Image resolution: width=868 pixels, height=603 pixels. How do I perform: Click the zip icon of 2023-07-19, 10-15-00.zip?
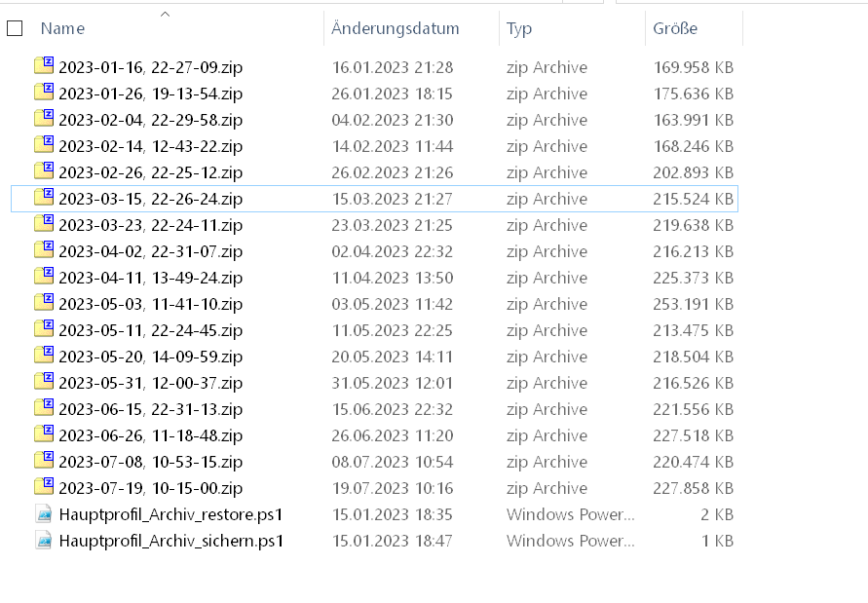tap(44, 487)
